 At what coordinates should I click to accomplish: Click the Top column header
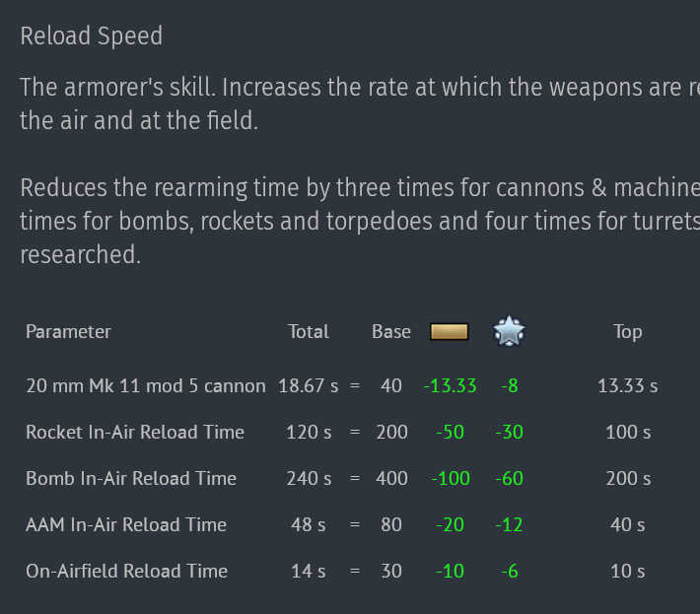click(628, 332)
